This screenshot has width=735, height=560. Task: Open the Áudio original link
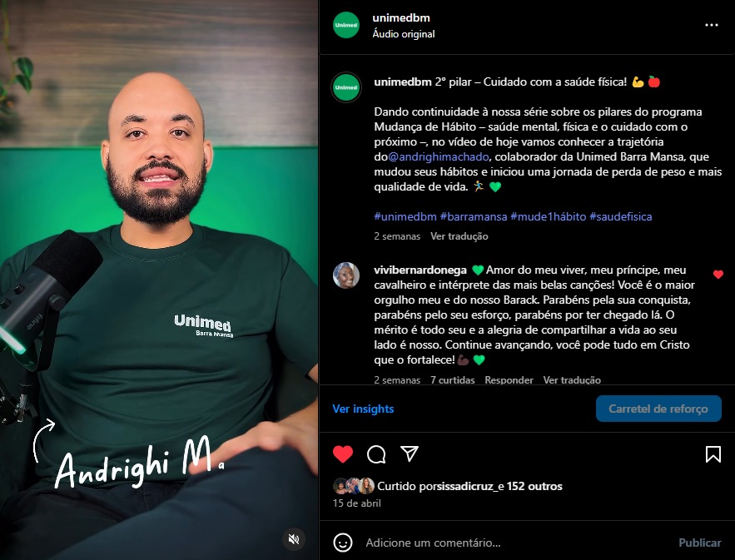(404, 34)
